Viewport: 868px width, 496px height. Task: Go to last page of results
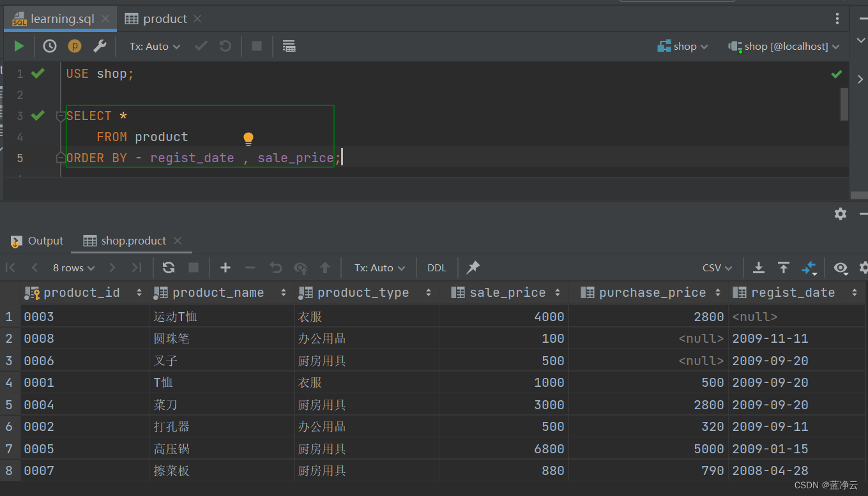pos(136,267)
